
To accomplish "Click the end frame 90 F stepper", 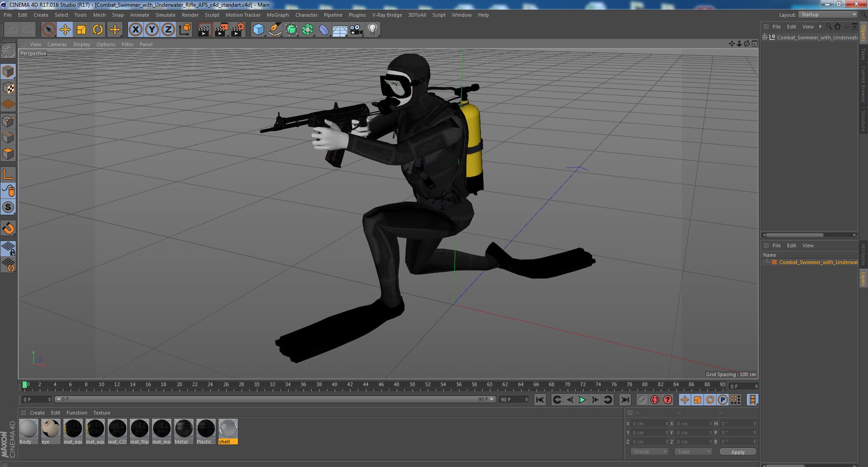I will 526,400.
